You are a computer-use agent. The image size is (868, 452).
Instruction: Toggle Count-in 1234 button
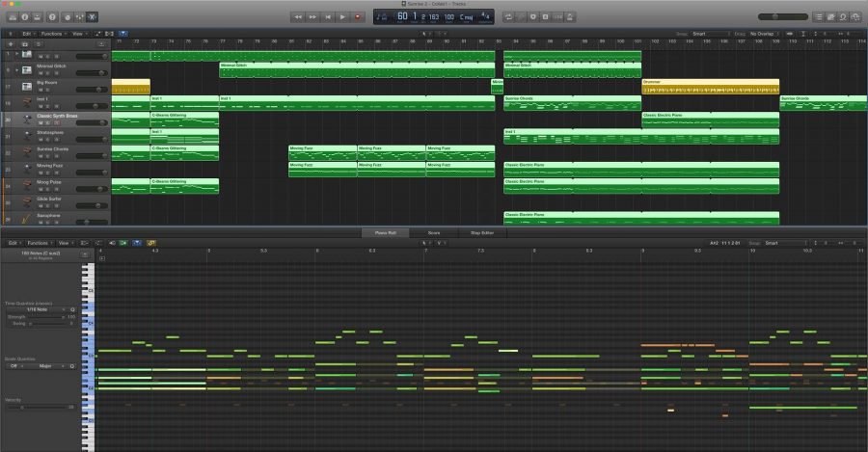pyautogui.click(x=557, y=17)
